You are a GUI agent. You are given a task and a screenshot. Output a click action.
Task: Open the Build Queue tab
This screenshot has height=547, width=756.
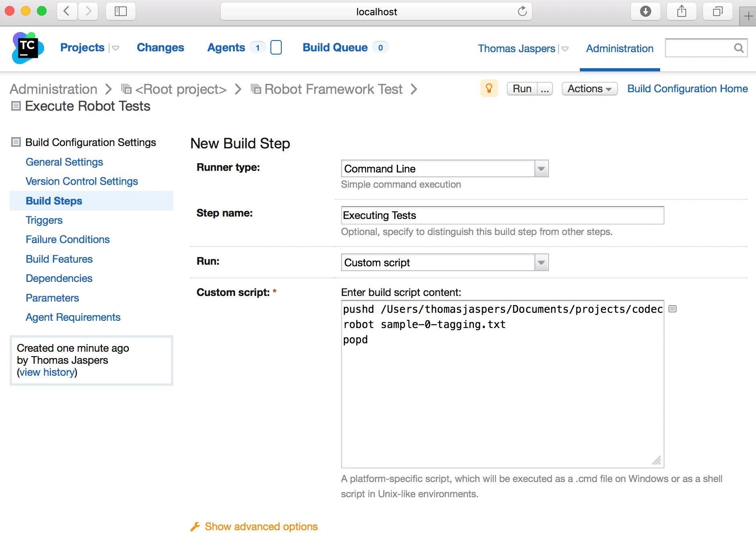point(335,47)
